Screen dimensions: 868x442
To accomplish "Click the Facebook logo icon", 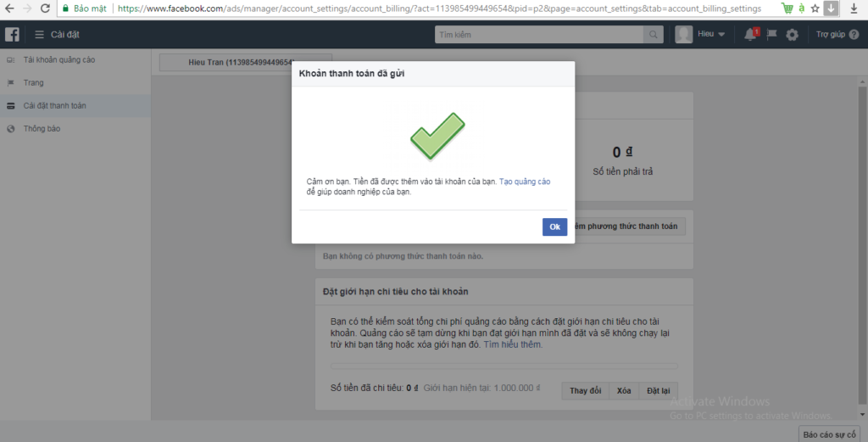I will (12, 34).
